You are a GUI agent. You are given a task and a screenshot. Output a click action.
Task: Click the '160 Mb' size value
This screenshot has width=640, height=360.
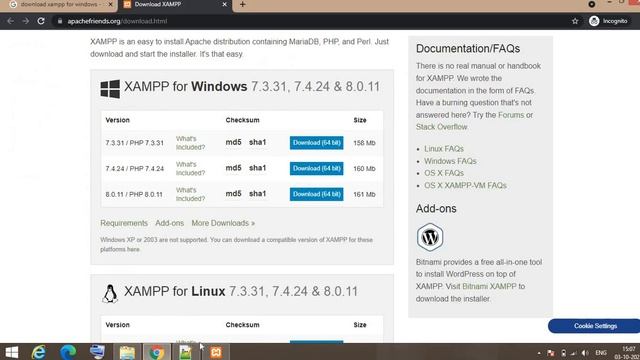tap(364, 169)
